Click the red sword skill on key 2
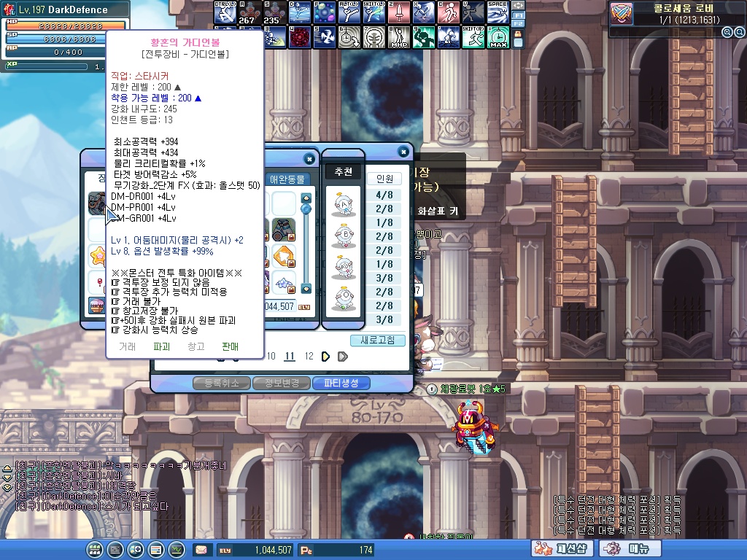Image resolution: width=747 pixels, height=560 pixels. point(399,12)
